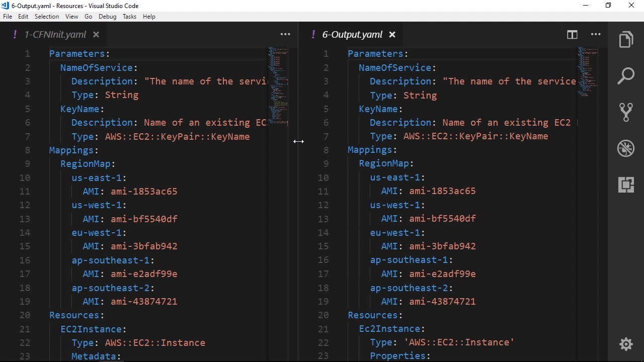This screenshot has height=362, width=644.
Task: Open the Help menu
Action: pos(149,17)
